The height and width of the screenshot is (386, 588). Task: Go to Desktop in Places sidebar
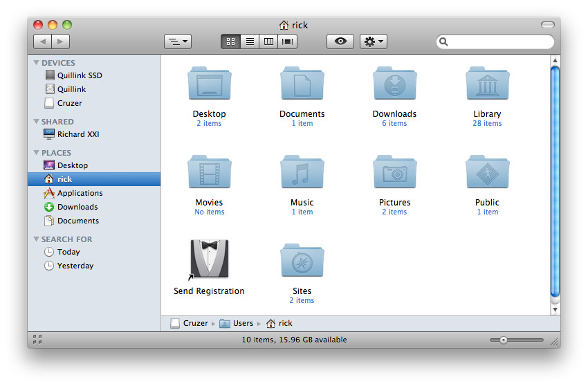click(x=94, y=165)
